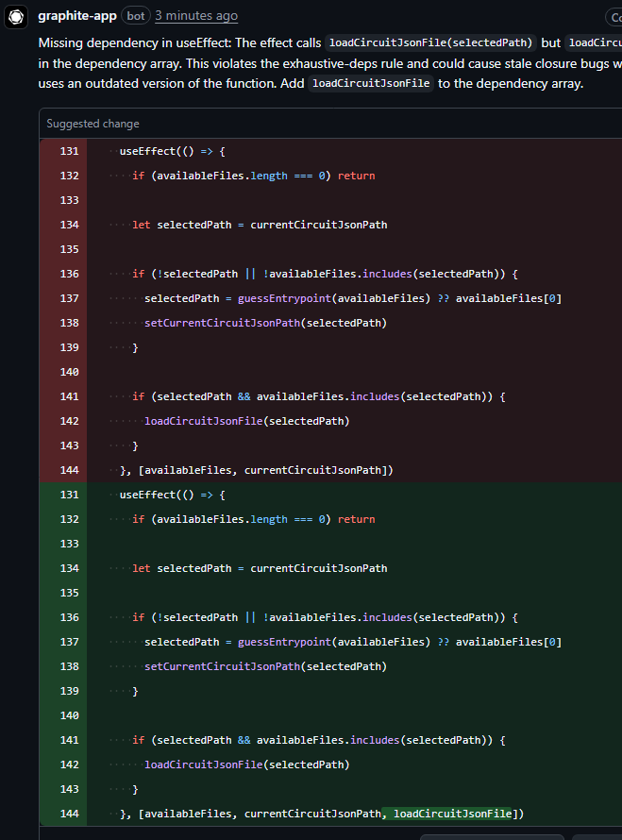
Task: Click highlighted ', loadCircuitJsonFile' on added line 144
Action: (x=446, y=814)
